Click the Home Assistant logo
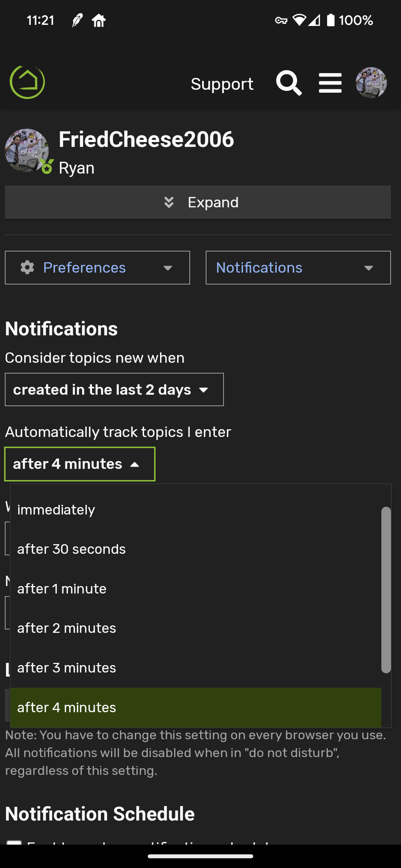 coord(26,82)
